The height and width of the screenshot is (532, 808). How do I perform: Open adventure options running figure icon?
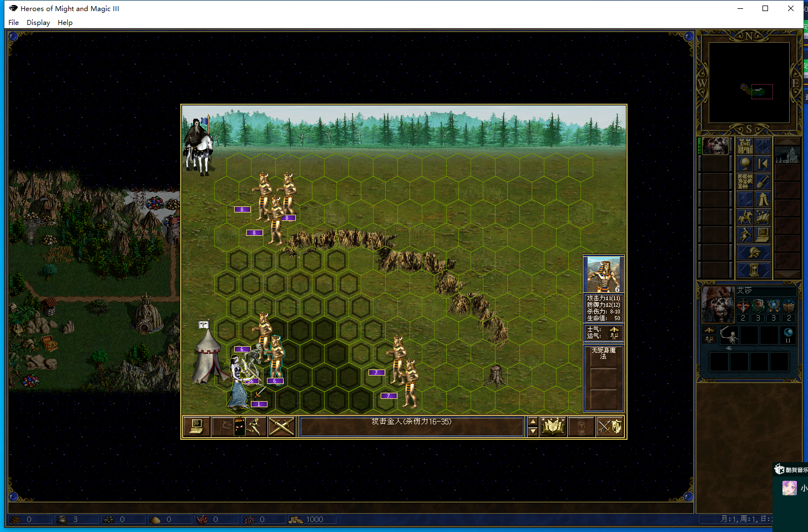pyautogui.click(x=745, y=235)
